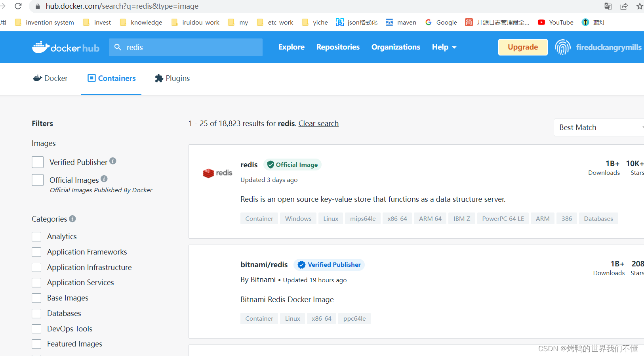Open the maven bookmark
The width and height of the screenshot is (644, 356).
pos(401,22)
